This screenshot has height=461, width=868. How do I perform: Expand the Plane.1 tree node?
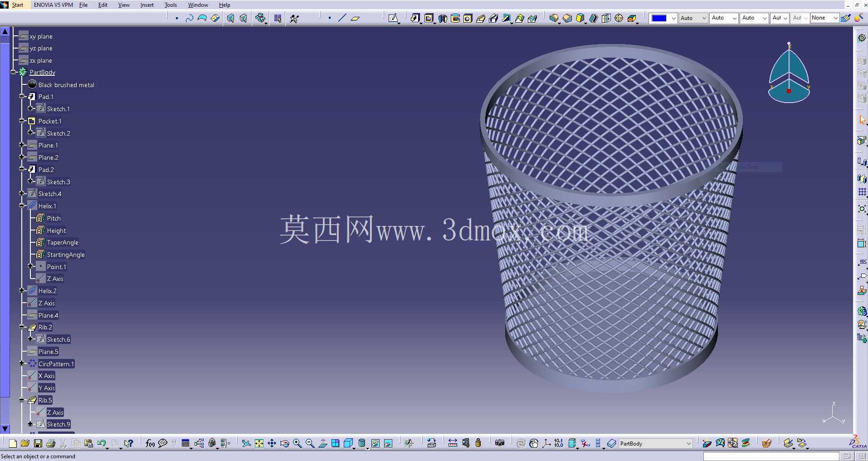[22, 145]
